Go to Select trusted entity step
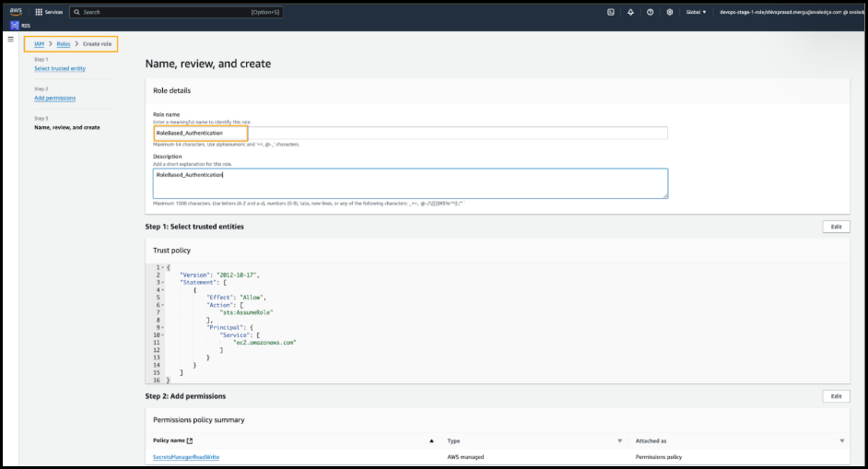Image resolution: width=868 pixels, height=469 pixels. click(x=60, y=69)
